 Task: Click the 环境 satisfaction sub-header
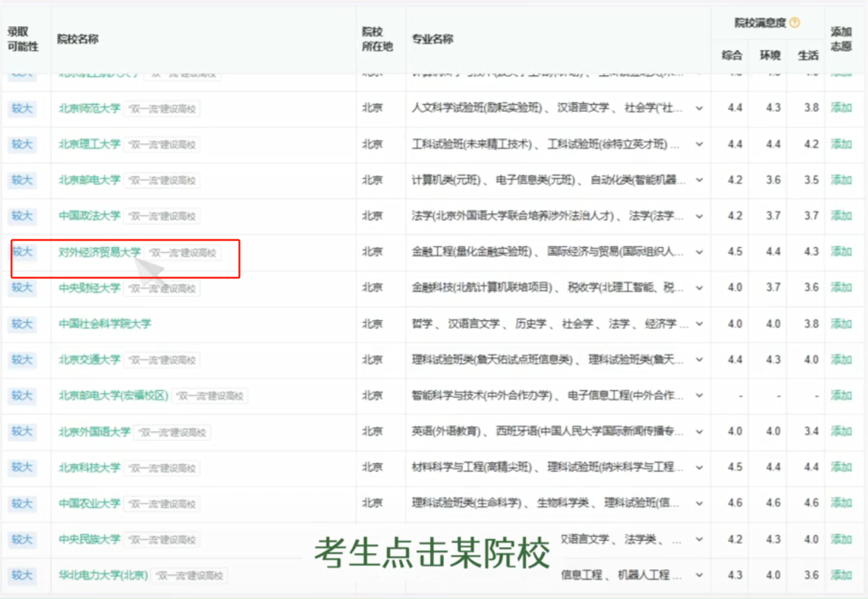coord(770,56)
